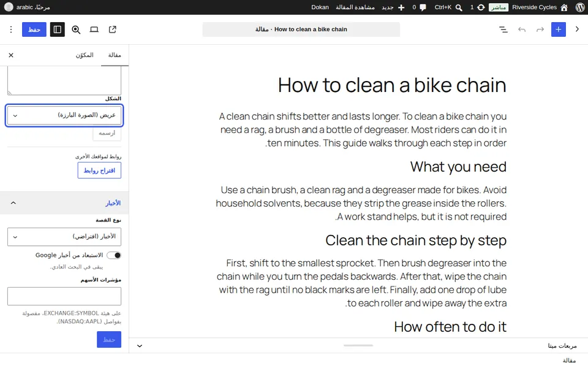This screenshot has width=588, height=368.
Task: Collapse the الأخبار panel section
Action: coord(64,203)
